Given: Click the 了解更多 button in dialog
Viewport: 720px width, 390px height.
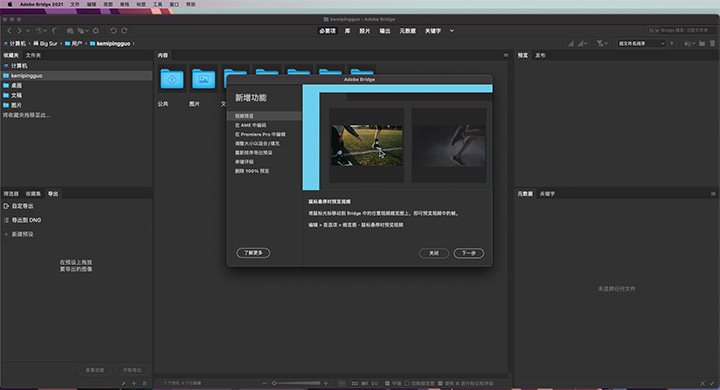Looking at the screenshot, I should (253, 253).
